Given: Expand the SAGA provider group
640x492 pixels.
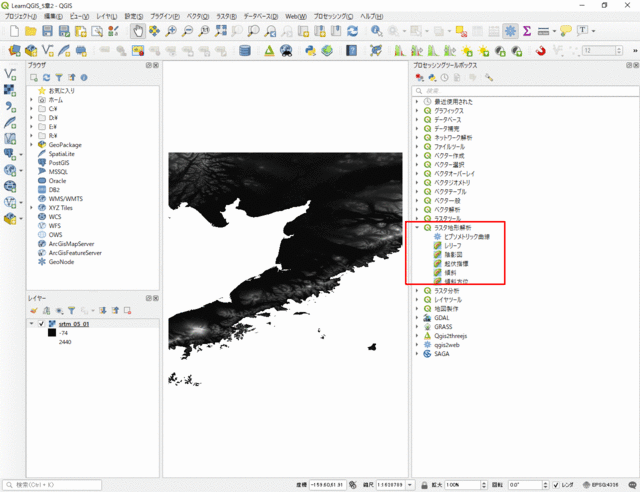Looking at the screenshot, I should 417,354.
